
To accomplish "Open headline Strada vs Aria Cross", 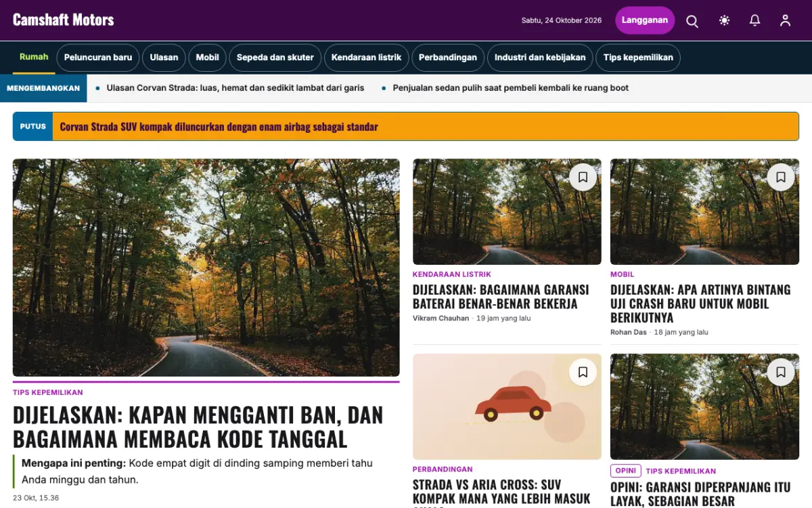I will click(x=501, y=492).
